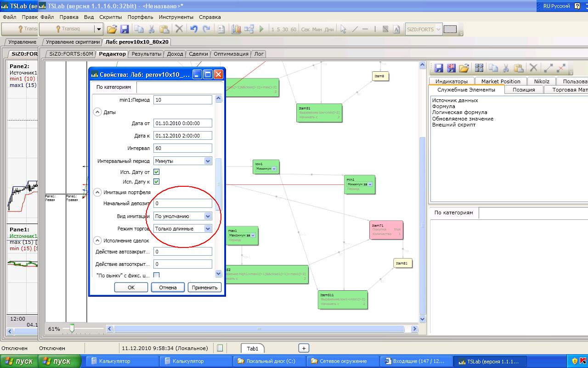Click the select-all grid icon in editor toolbar
Screen dimensions: 588x368
point(479,68)
